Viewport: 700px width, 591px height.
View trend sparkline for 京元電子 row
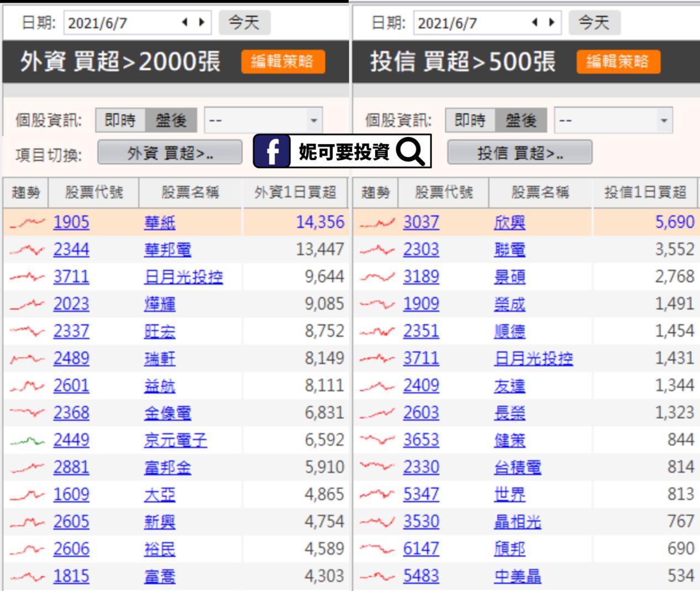pos(27,440)
